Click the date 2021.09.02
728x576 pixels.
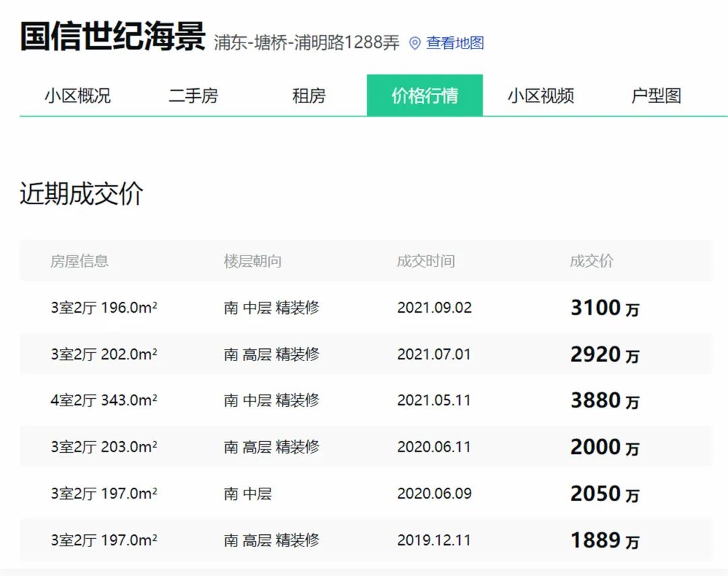[434, 307]
